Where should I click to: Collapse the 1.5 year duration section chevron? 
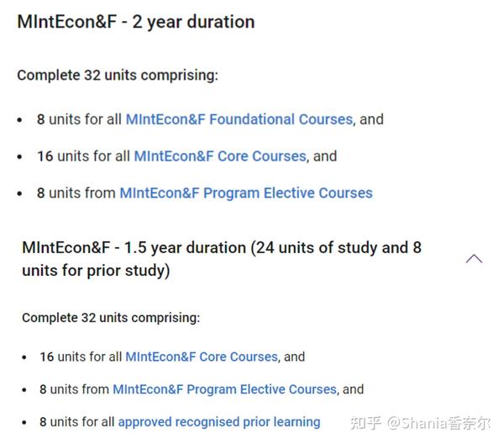(x=474, y=259)
